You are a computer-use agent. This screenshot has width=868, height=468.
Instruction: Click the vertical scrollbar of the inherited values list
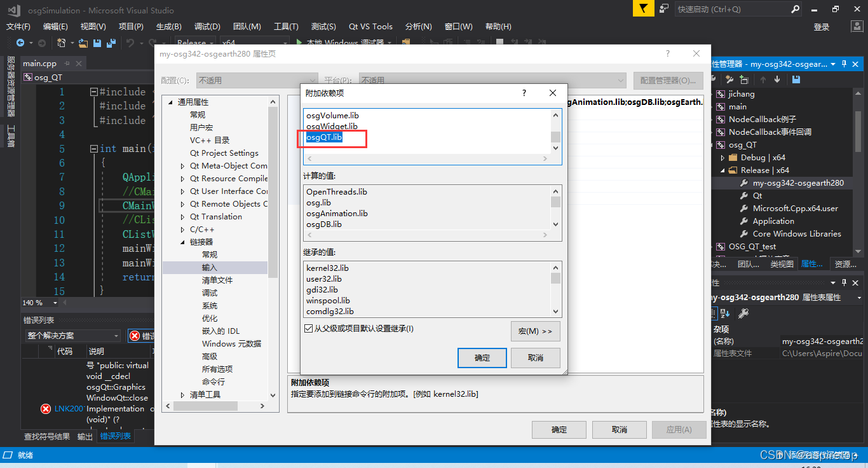click(x=555, y=289)
